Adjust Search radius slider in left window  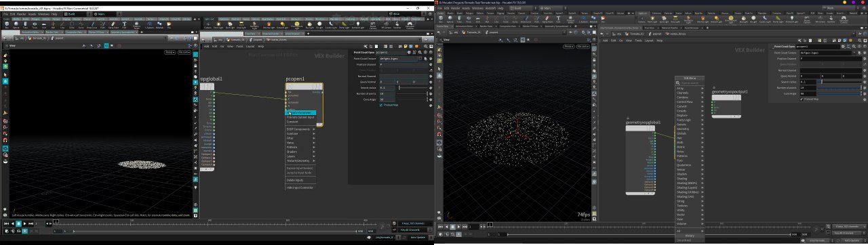(x=412, y=88)
